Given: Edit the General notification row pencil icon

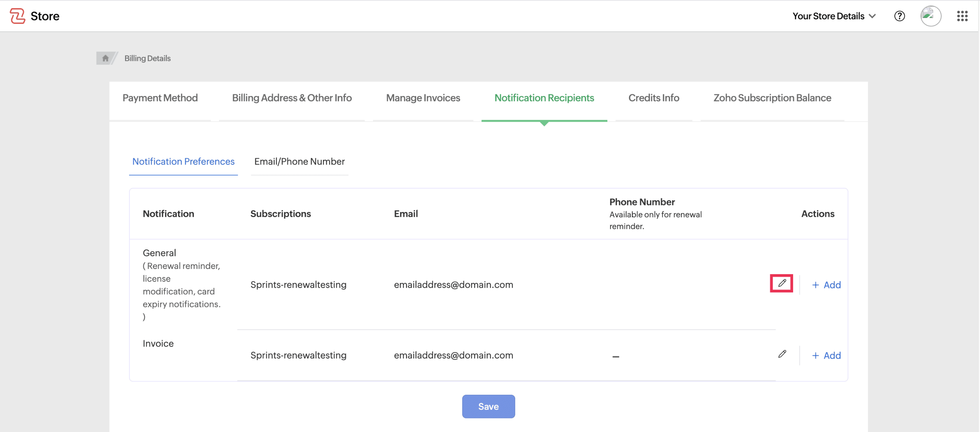Looking at the screenshot, I should pyautogui.click(x=781, y=283).
